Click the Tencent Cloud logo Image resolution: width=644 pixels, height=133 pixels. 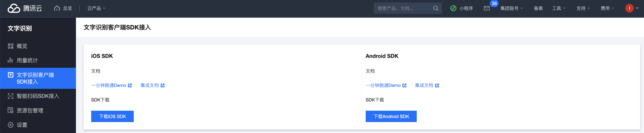click(25, 8)
